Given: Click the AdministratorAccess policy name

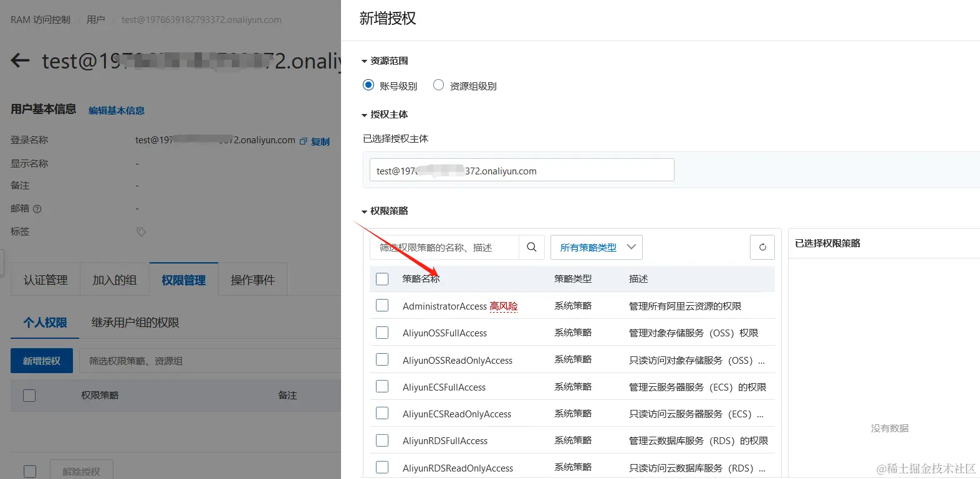Looking at the screenshot, I should (x=444, y=306).
